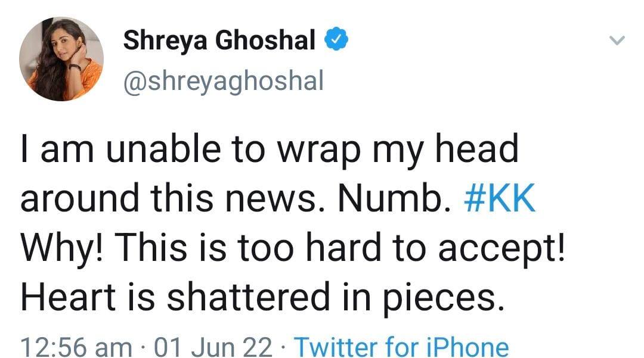This screenshot has width=644, height=358.
Task: Open Shreya Ghoshal's profile picture
Action: (x=61, y=59)
